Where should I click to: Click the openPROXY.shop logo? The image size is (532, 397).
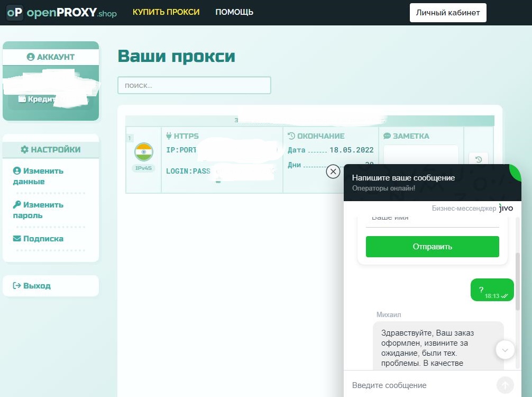(x=62, y=13)
